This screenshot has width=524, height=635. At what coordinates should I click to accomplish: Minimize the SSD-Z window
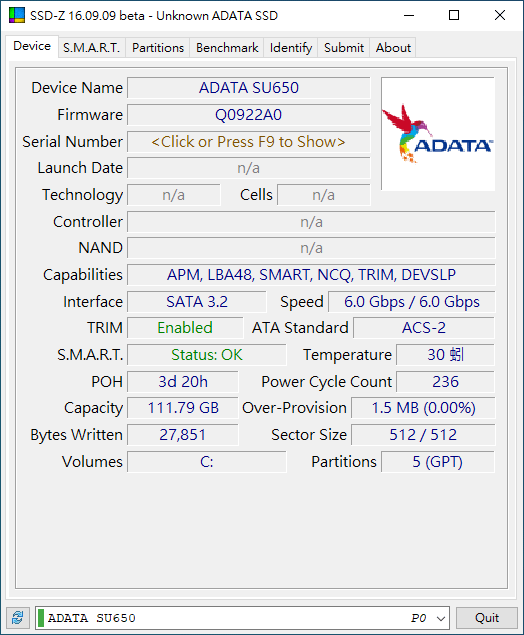[x=409, y=15]
